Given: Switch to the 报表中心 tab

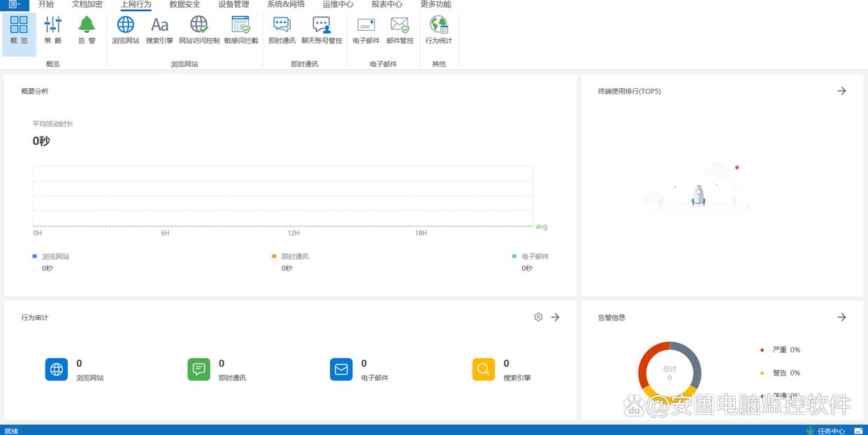Looking at the screenshot, I should pyautogui.click(x=386, y=4).
